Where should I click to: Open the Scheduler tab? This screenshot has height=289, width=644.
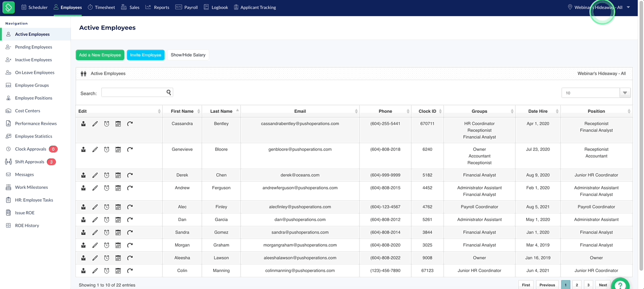click(x=34, y=7)
